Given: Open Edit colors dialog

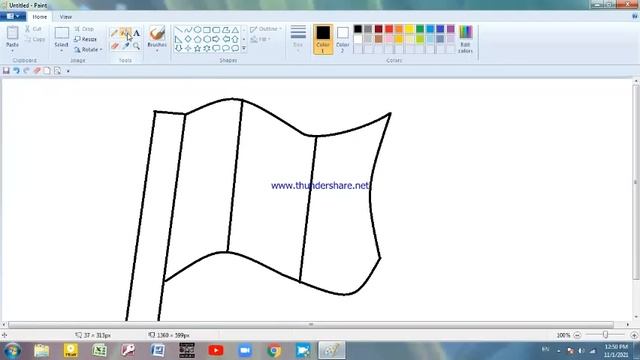Looking at the screenshot, I should click(x=465, y=39).
